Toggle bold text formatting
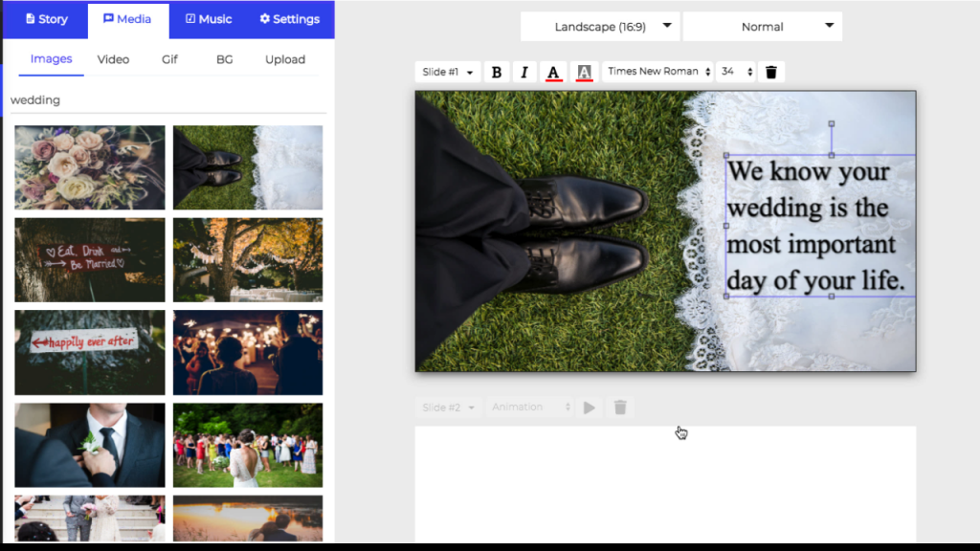The height and width of the screenshot is (551, 980). (497, 73)
